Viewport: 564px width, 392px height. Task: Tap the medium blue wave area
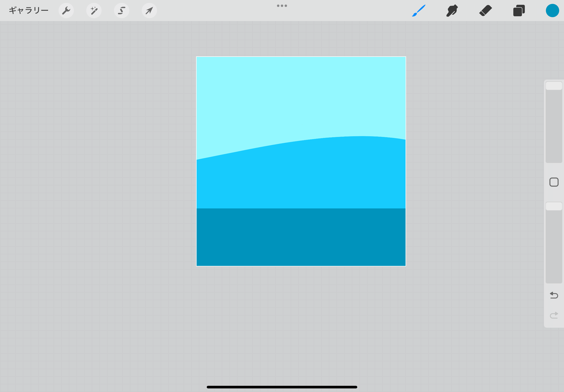301,177
